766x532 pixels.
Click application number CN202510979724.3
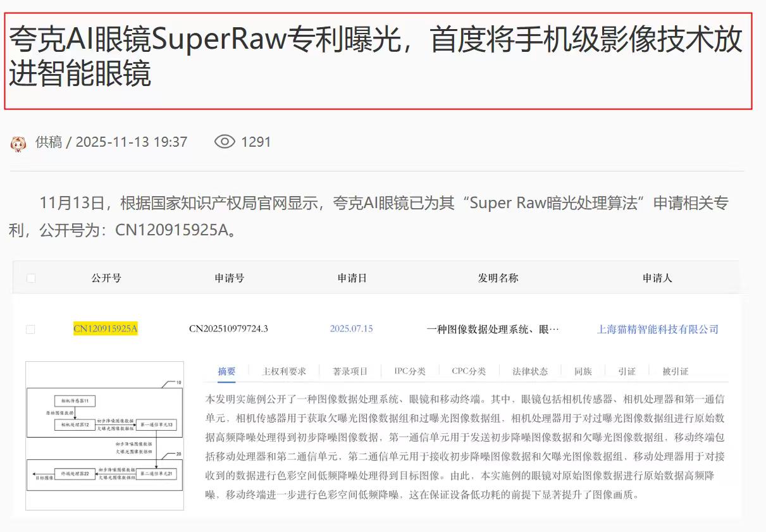pos(228,329)
